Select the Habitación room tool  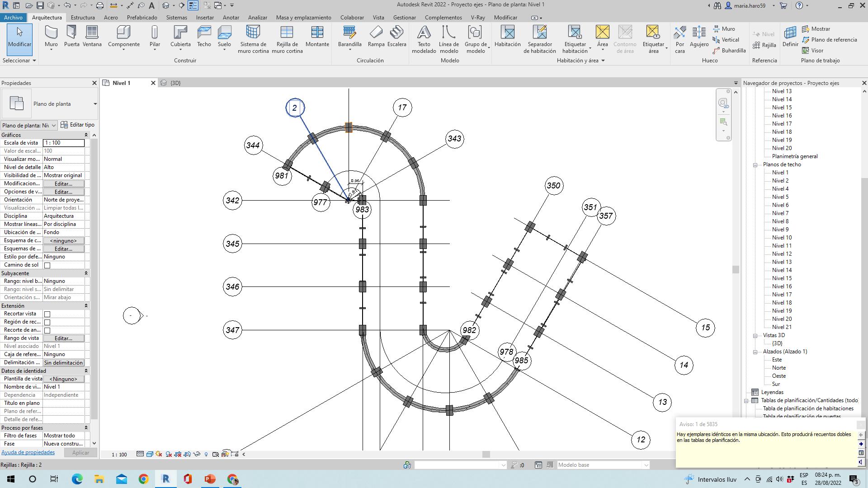507,36
